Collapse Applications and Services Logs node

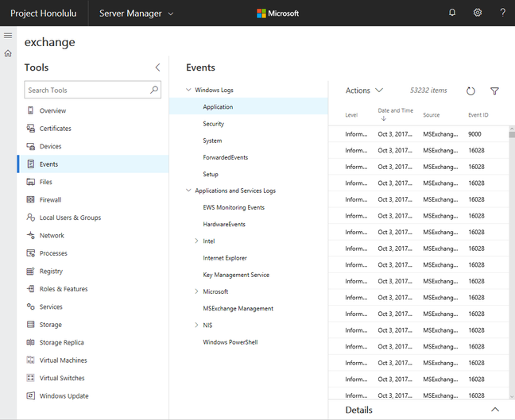[x=188, y=191]
